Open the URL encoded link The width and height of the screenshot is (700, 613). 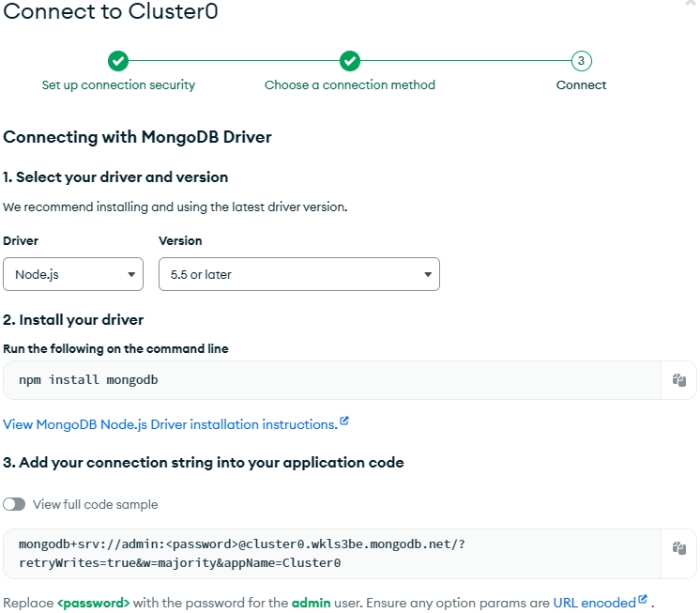pyautogui.click(x=594, y=603)
